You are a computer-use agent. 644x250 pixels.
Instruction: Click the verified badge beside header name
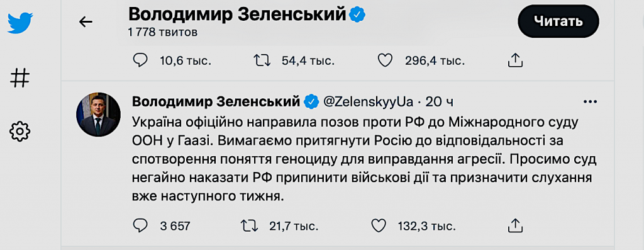click(x=357, y=15)
